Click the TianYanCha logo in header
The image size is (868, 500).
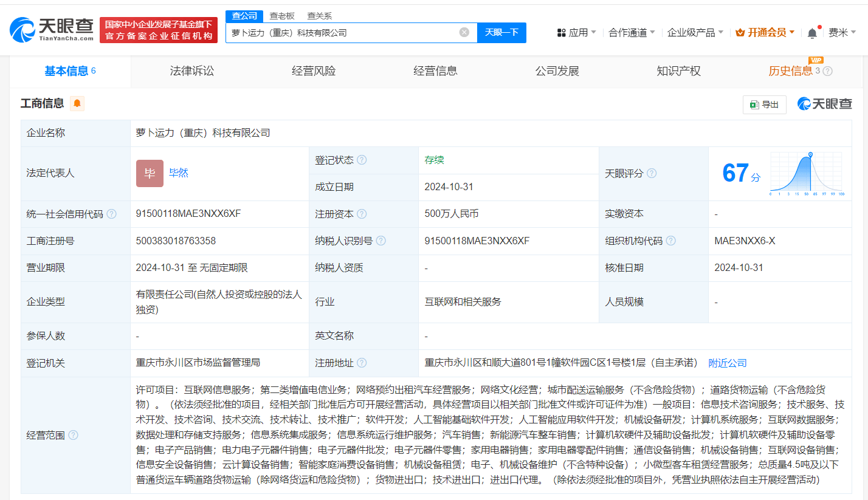52,29
